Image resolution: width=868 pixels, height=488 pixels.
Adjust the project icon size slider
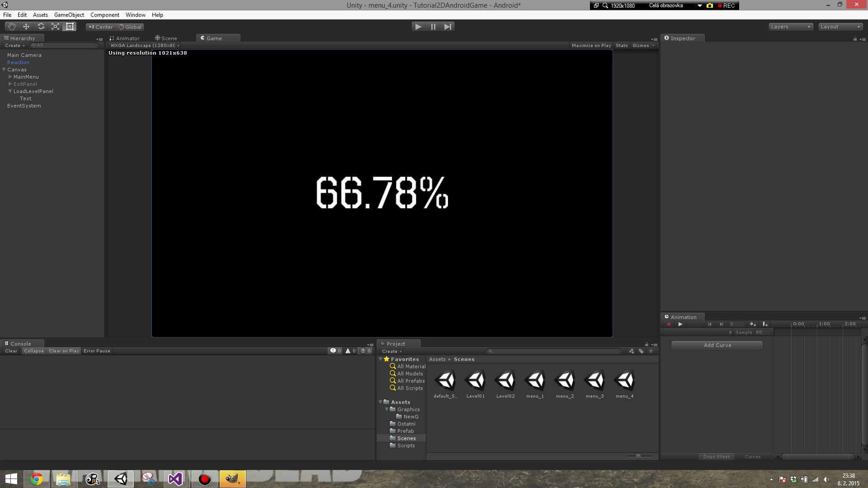click(638, 456)
